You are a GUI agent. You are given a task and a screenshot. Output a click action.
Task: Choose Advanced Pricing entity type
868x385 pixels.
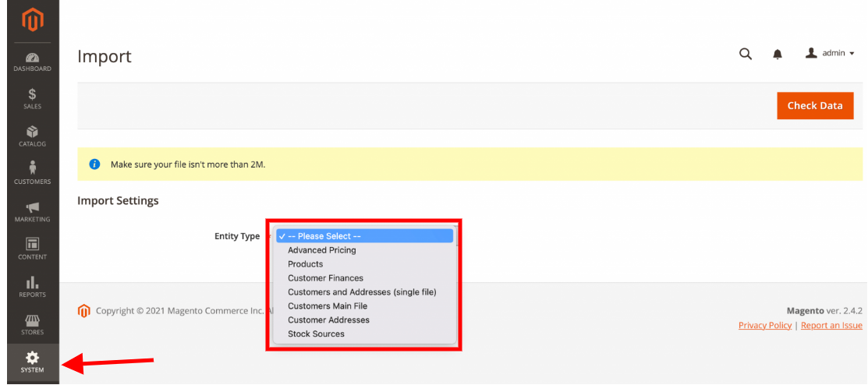pos(321,250)
